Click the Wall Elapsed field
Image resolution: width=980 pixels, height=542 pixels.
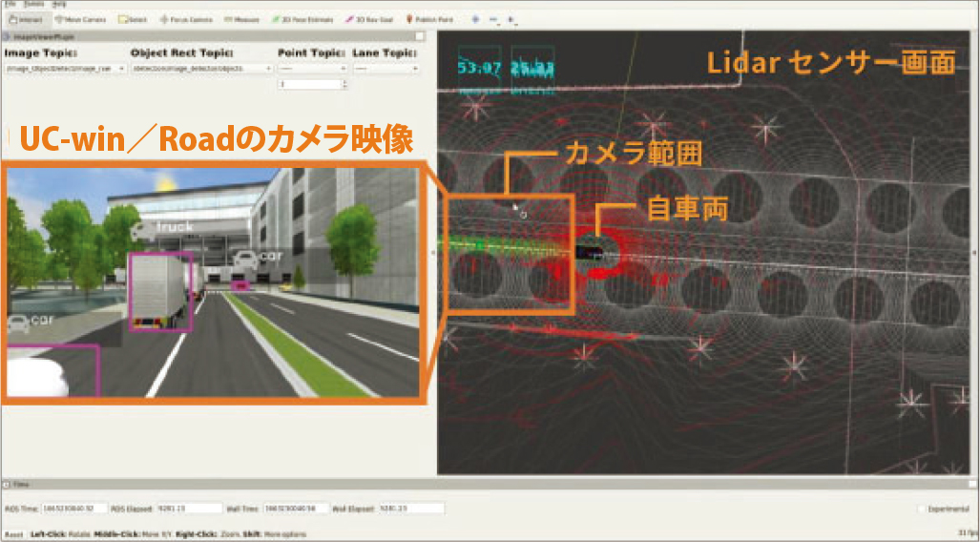tap(411, 509)
